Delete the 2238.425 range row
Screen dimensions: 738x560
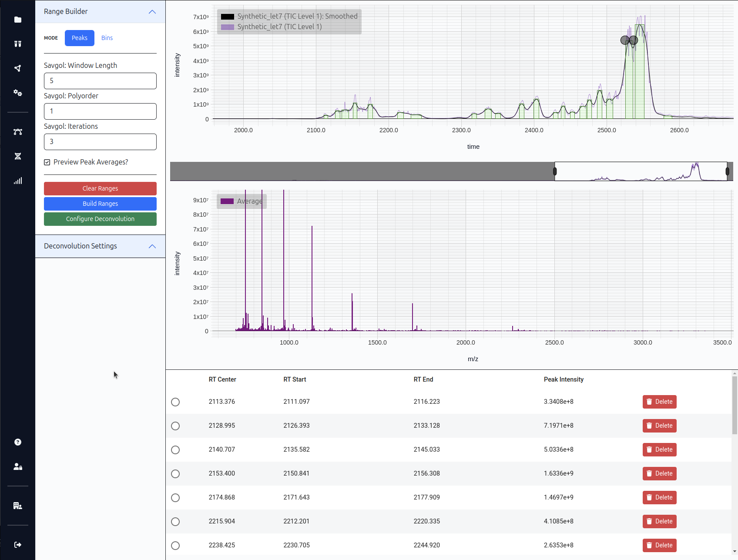[659, 545]
